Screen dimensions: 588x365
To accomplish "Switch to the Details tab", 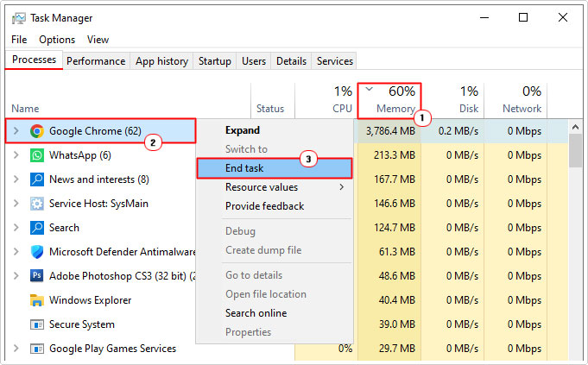I will coord(291,61).
